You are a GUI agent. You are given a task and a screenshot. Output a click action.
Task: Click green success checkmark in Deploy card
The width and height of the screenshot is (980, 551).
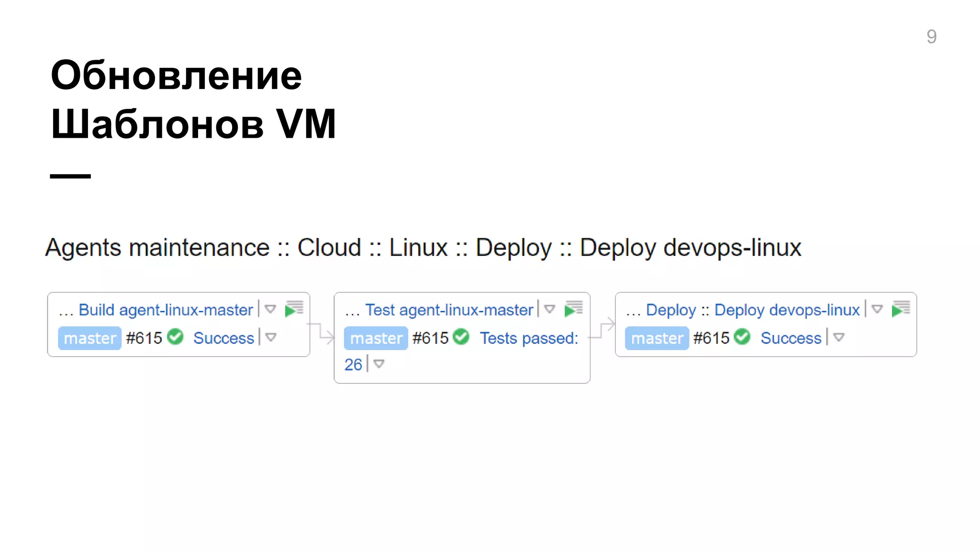pos(742,337)
